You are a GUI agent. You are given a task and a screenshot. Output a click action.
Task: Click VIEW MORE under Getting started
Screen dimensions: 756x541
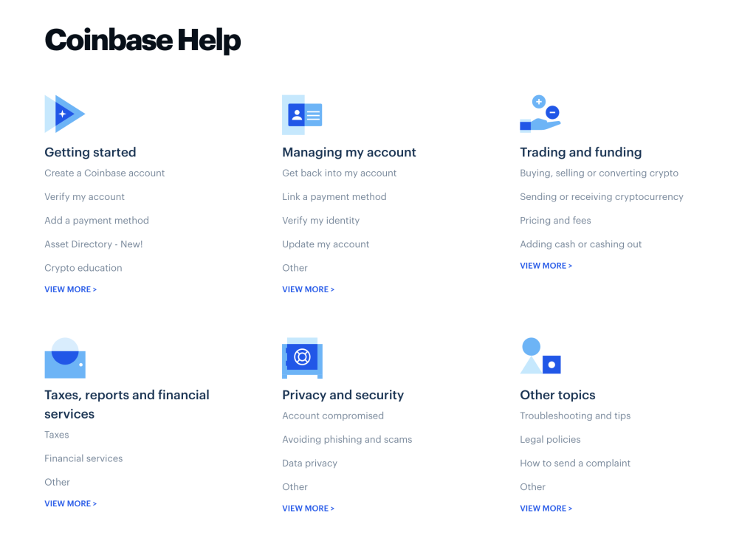[x=70, y=289]
